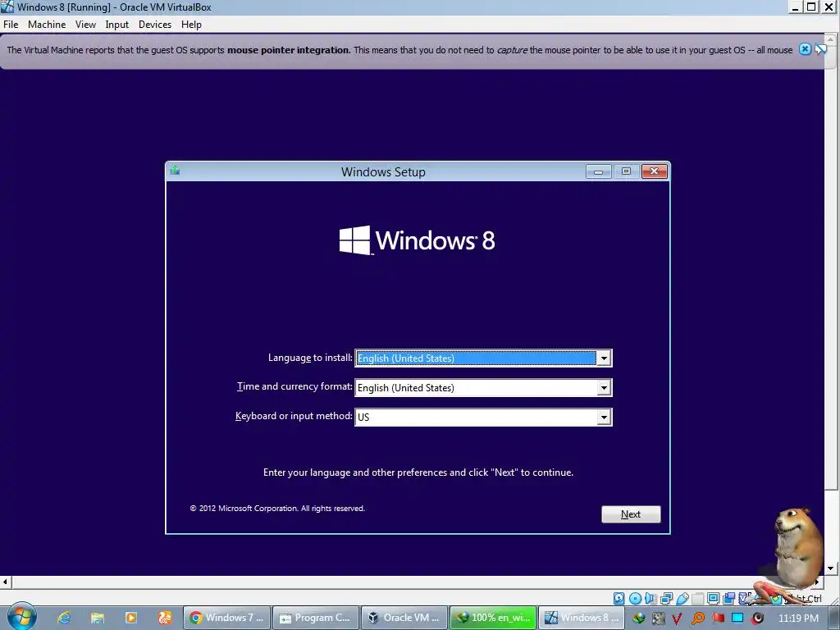Click the vertical scrollbar up arrow
This screenshot has height=630, width=840.
point(831,39)
